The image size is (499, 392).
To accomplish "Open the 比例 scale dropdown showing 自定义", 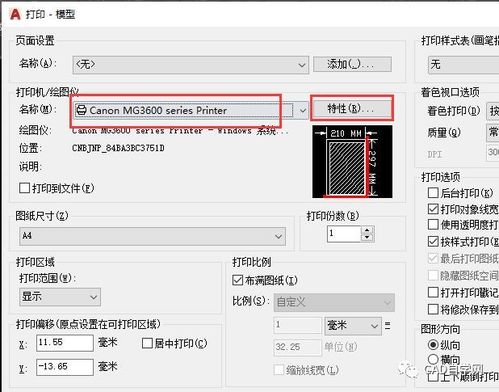I will pos(334,302).
